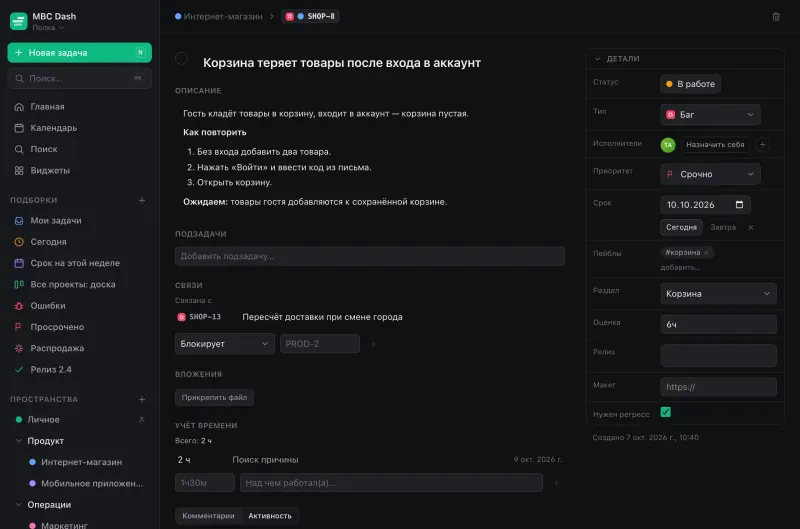Click добавить… to add a label
Image resolution: width=800 pixels, height=529 pixels.
(680, 268)
